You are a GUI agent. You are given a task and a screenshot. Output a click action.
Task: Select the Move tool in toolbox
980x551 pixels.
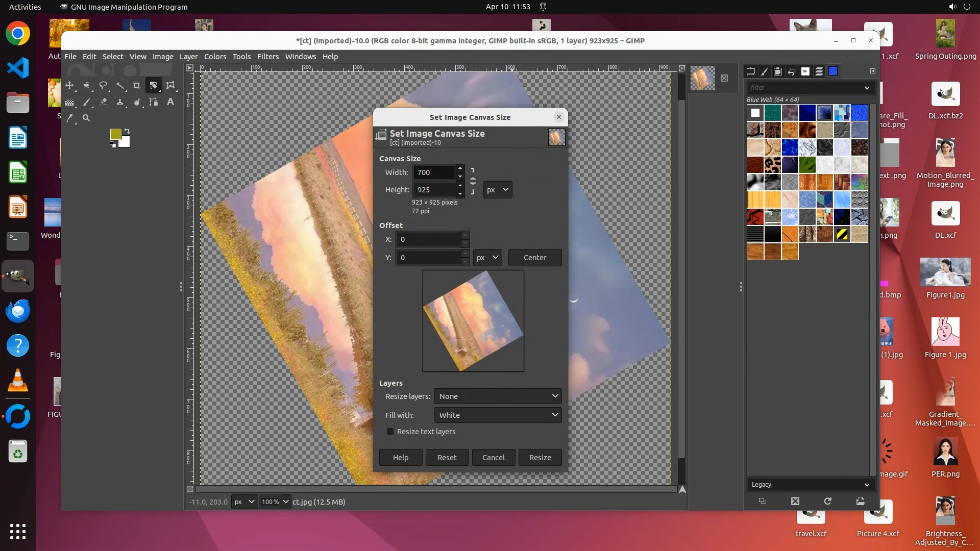(x=69, y=86)
